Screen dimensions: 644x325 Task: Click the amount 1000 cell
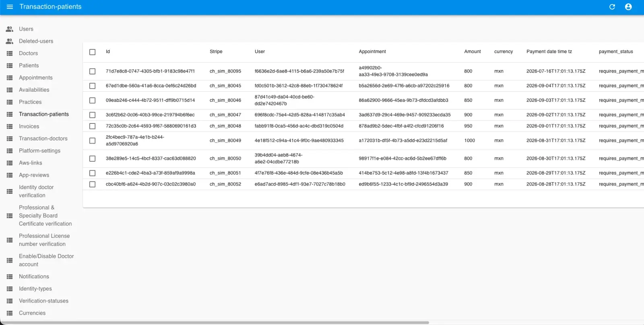[470, 141]
